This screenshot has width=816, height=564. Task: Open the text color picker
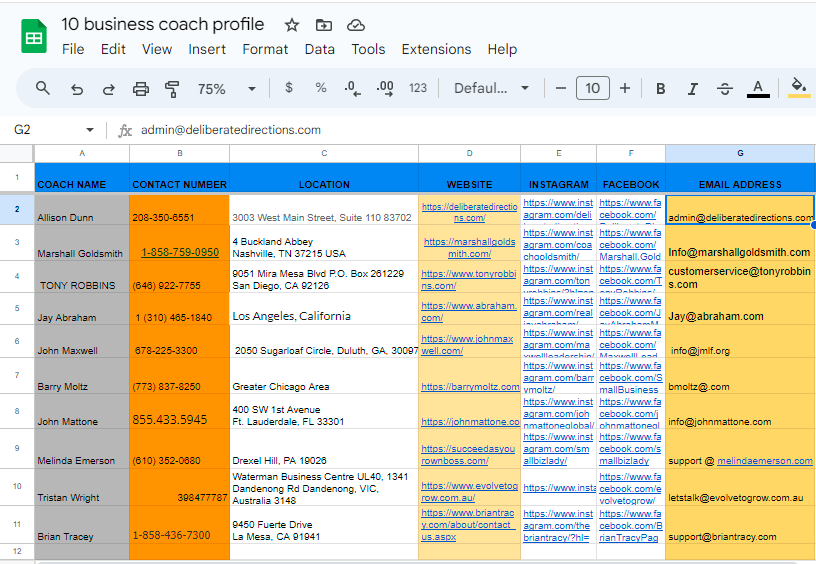(758, 88)
